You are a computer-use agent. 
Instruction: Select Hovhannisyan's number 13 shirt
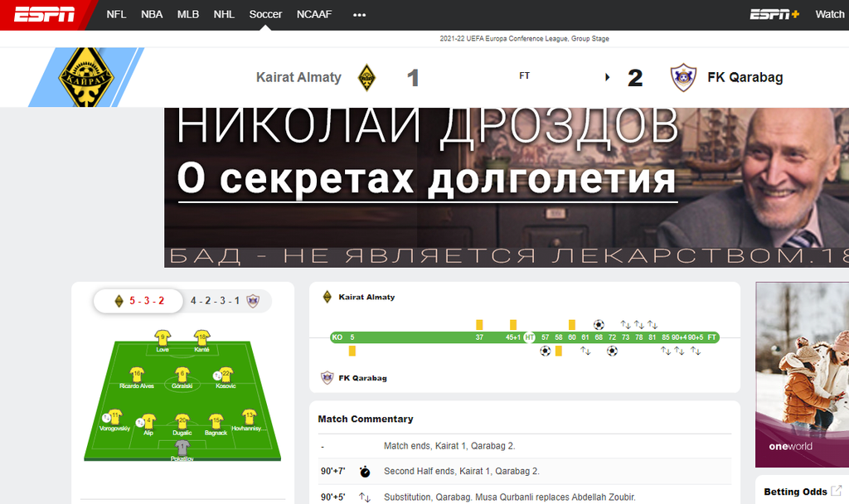(x=249, y=417)
